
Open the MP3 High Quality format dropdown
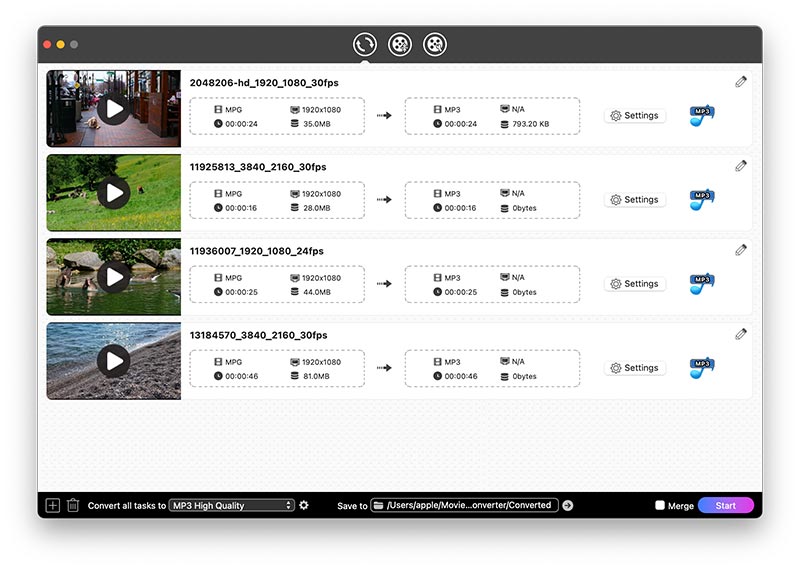(x=231, y=505)
